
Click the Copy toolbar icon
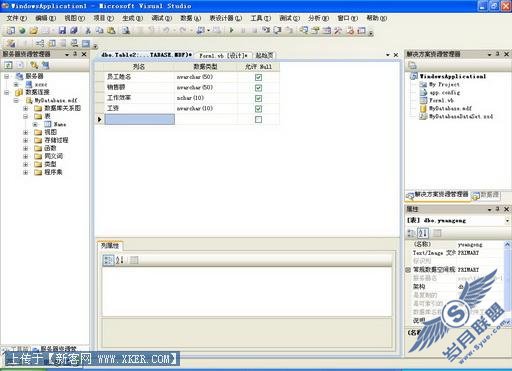click(x=100, y=31)
